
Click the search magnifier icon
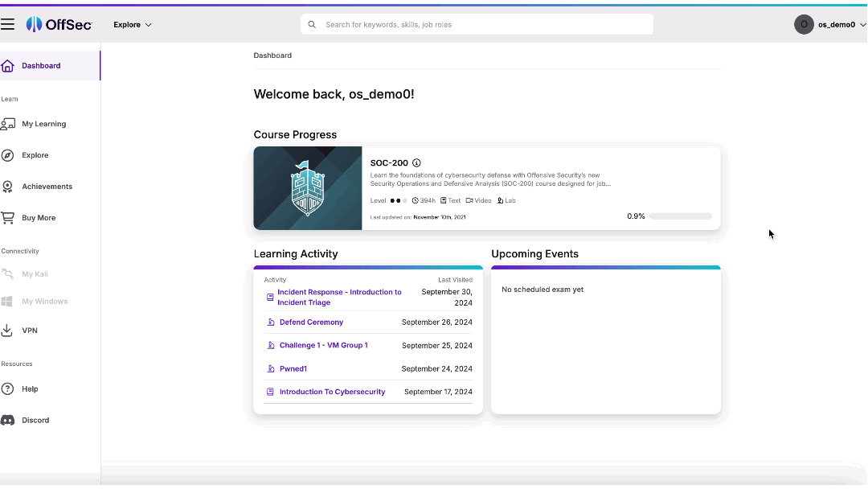tap(312, 24)
